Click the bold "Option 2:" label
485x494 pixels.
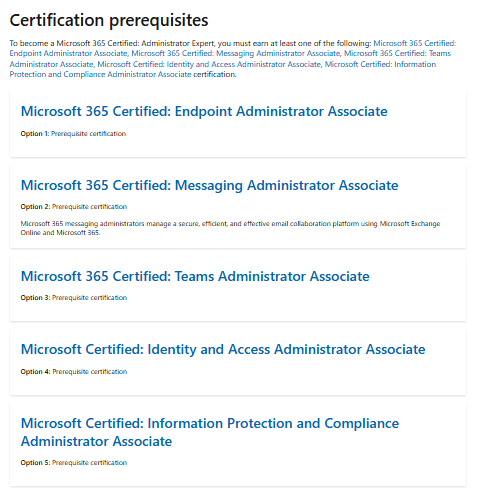(x=35, y=207)
